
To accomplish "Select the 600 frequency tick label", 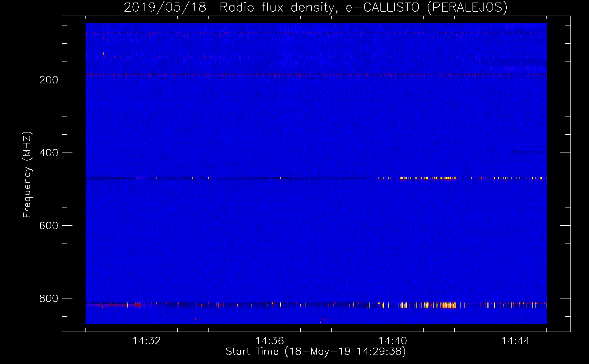I will [x=49, y=226].
